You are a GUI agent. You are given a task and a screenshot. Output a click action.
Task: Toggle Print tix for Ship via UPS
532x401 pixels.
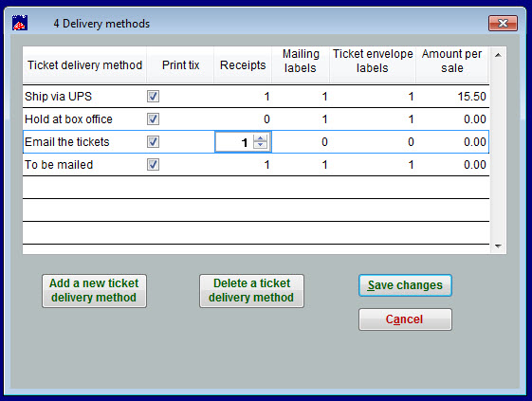(x=153, y=97)
